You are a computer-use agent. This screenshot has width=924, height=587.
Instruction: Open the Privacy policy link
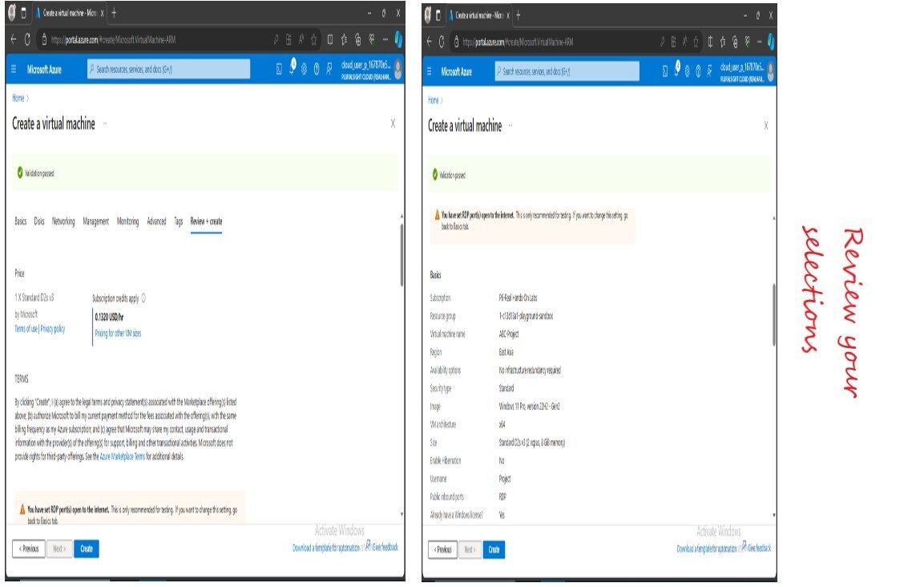pyautogui.click(x=52, y=329)
